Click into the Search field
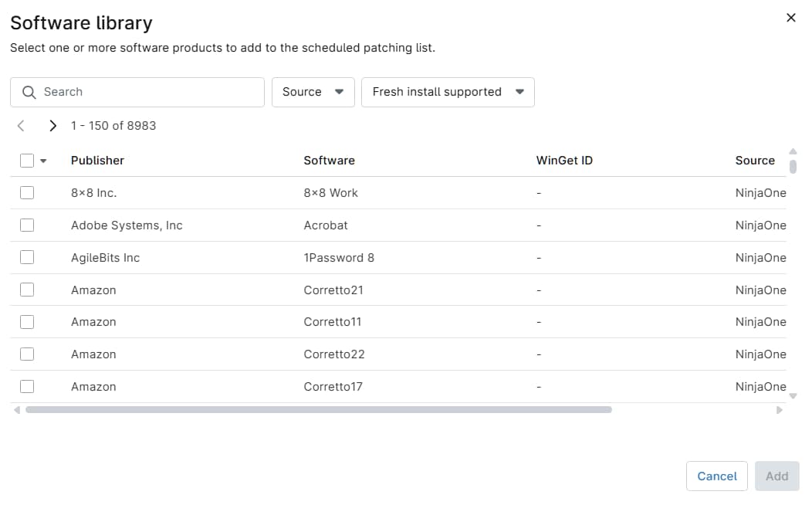This screenshot has width=812, height=505. tap(137, 92)
